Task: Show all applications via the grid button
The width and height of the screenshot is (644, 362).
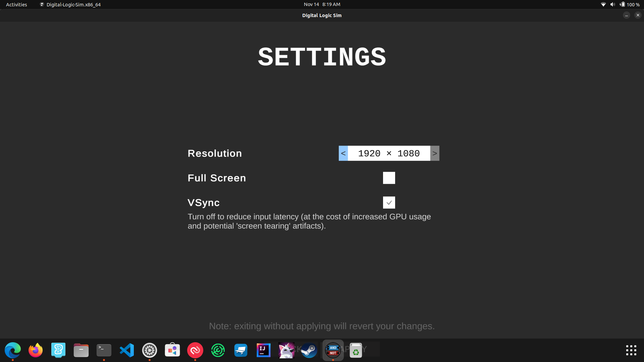Action: (631, 350)
